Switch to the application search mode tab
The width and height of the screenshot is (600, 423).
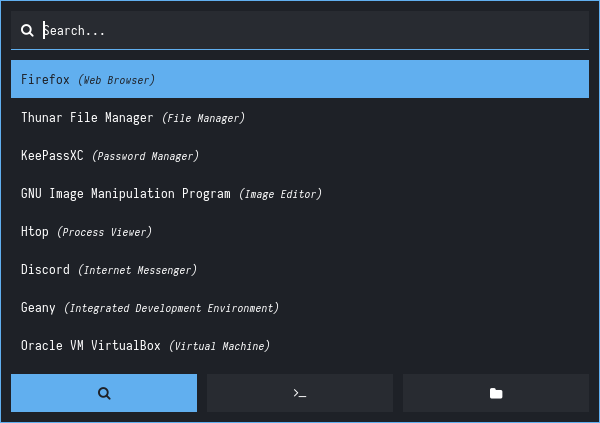(104, 393)
